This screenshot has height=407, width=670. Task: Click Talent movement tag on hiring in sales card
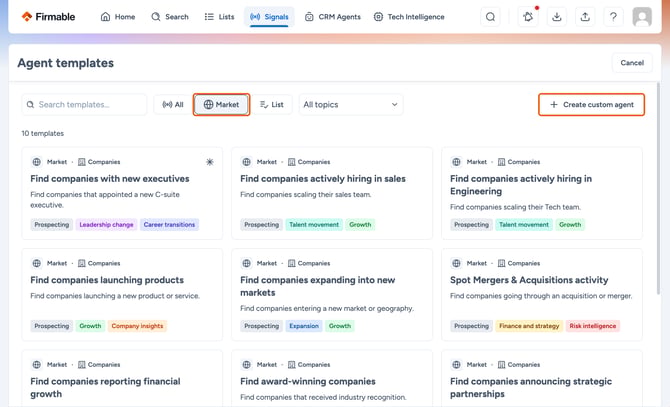click(314, 225)
